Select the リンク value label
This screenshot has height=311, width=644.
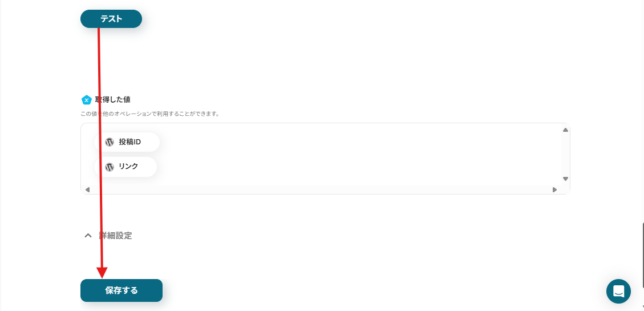[x=128, y=167]
